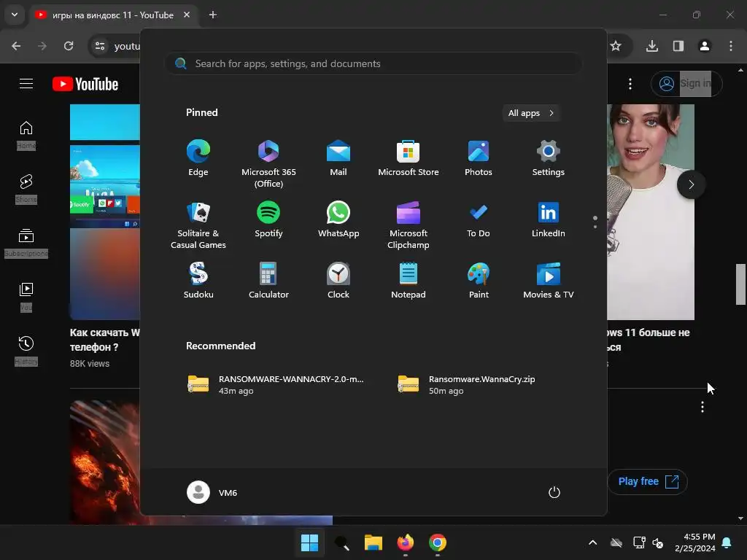Viewport: 747px width, 560px height.
Task: Launch Sudoku game
Action: tap(198, 281)
